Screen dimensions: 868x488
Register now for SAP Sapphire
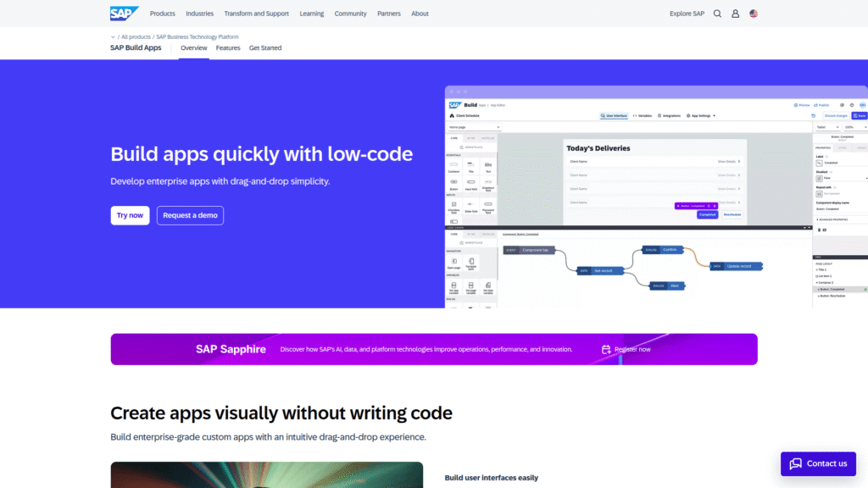[x=634, y=348]
